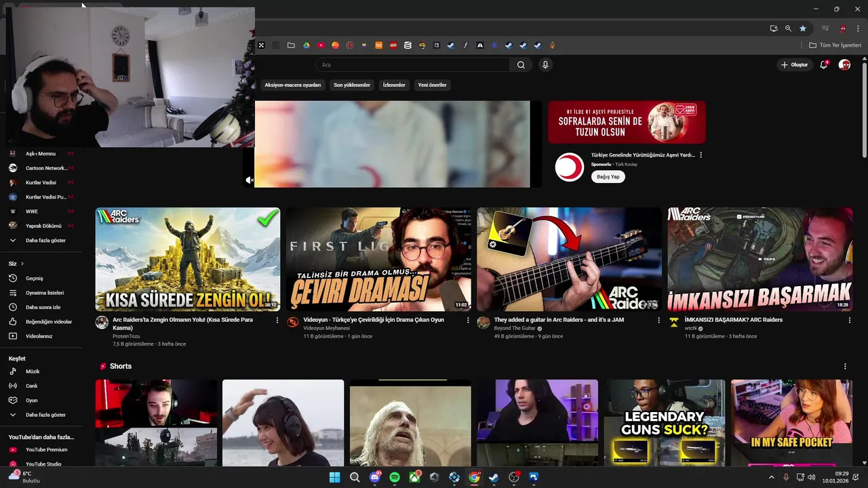The width and height of the screenshot is (868, 488).
Task: Open the LEGENDARY GUNS SUCK short
Action: pyautogui.click(x=665, y=423)
